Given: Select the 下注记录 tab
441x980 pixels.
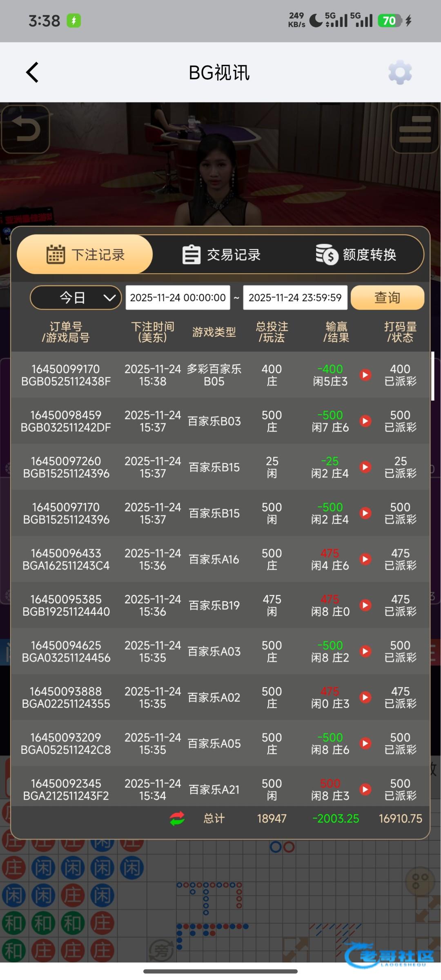Looking at the screenshot, I should [x=85, y=255].
